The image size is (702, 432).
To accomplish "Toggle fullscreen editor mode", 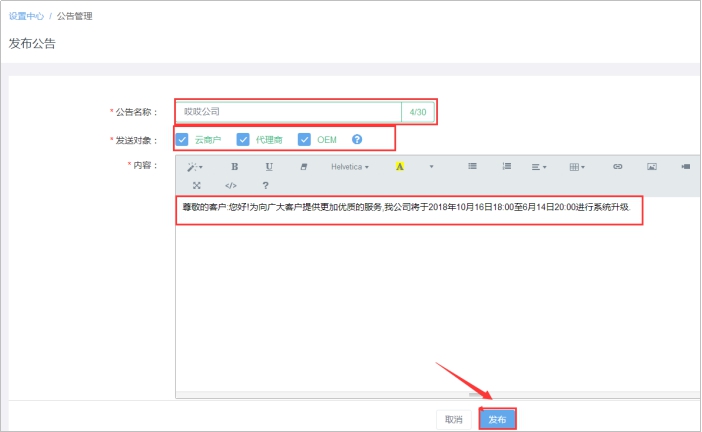I will pyautogui.click(x=197, y=185).
